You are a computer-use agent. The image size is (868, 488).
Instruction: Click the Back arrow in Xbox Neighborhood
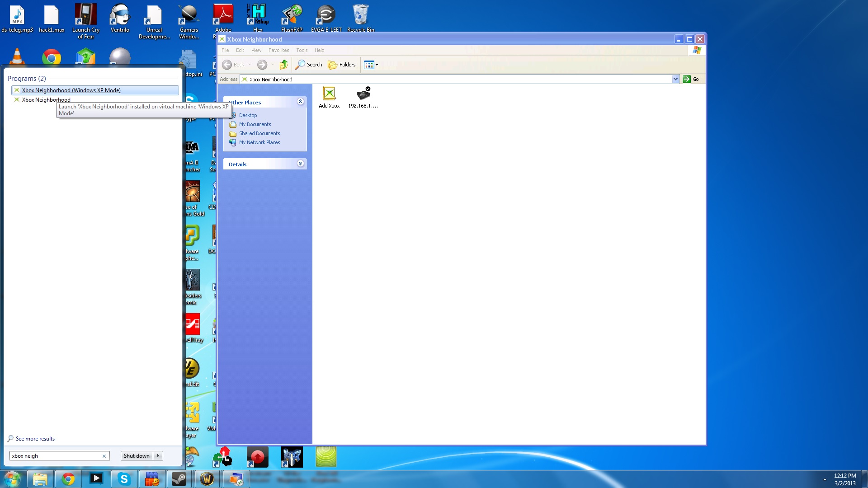(233, 65)
